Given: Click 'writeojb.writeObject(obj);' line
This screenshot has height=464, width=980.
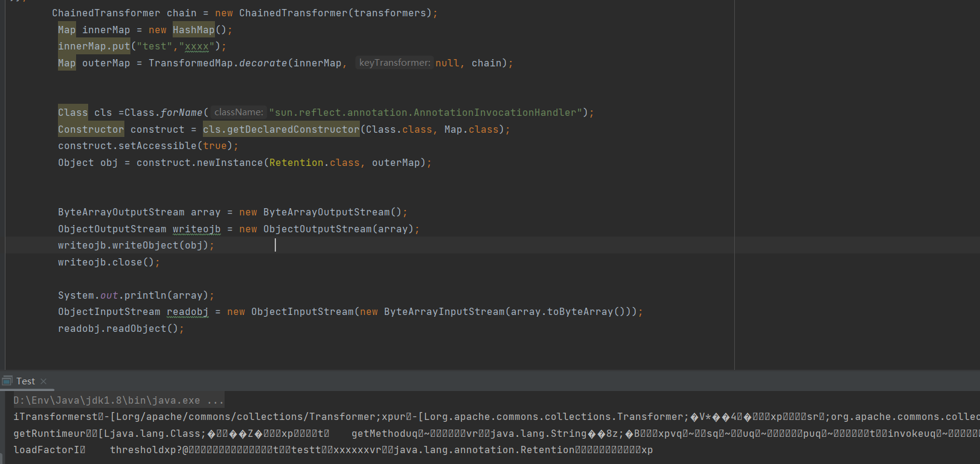Looking at the screenshot, I should click(x=136, y=245).
